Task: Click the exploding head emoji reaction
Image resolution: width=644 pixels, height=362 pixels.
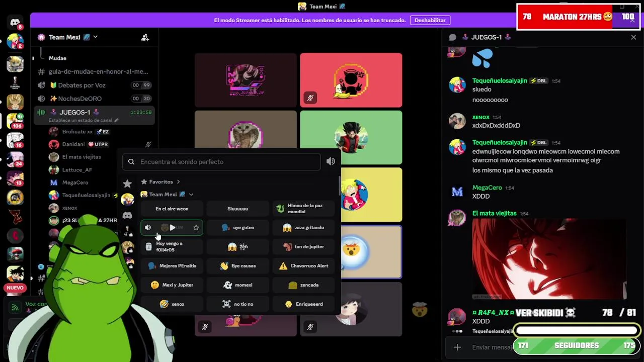Action: point(419,310)
